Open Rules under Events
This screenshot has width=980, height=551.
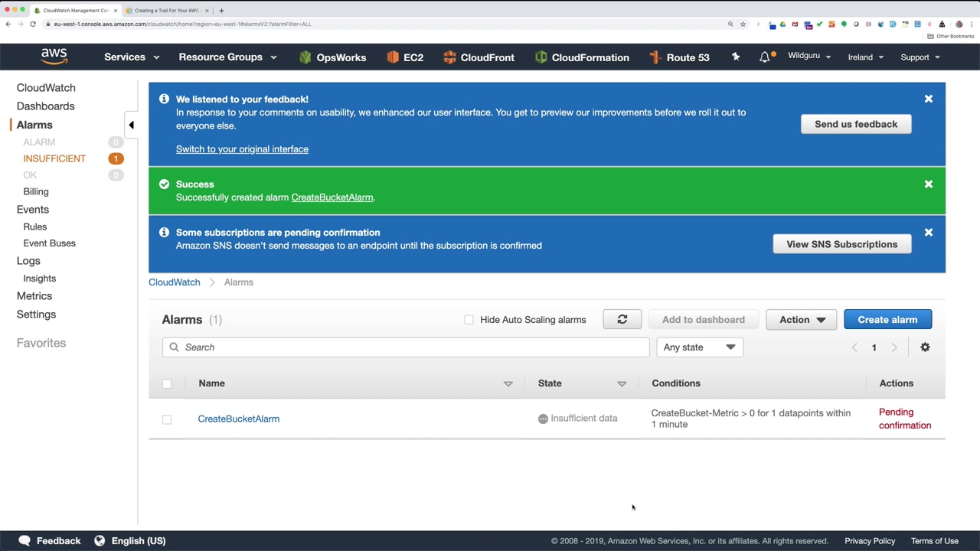pyautogui.click(x=35, y=227)
